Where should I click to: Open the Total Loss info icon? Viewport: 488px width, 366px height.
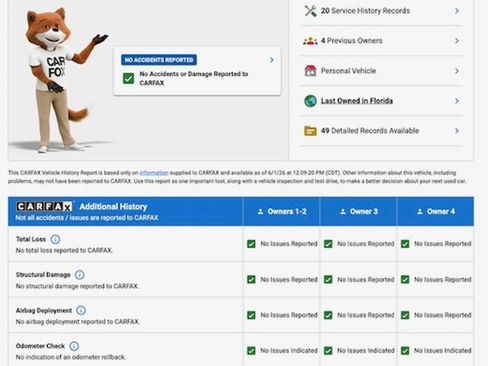coord(55,239)
